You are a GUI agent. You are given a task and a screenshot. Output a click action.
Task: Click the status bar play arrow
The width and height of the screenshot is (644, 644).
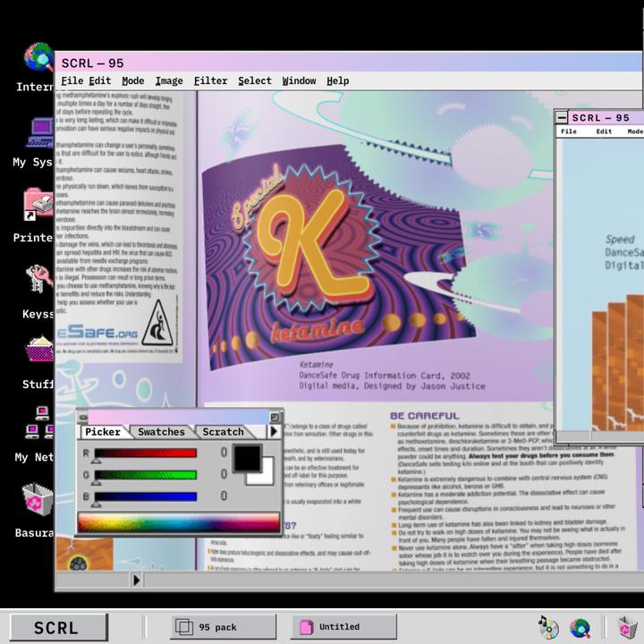[x=136, y=580]
